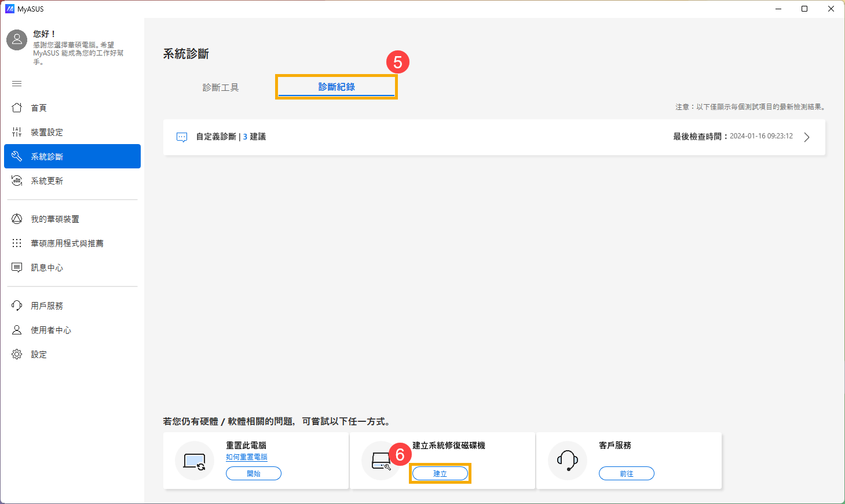Open 首頁 in the sidebar
Viewport: 845px width, 504px height.
click(x=72, y=108)
